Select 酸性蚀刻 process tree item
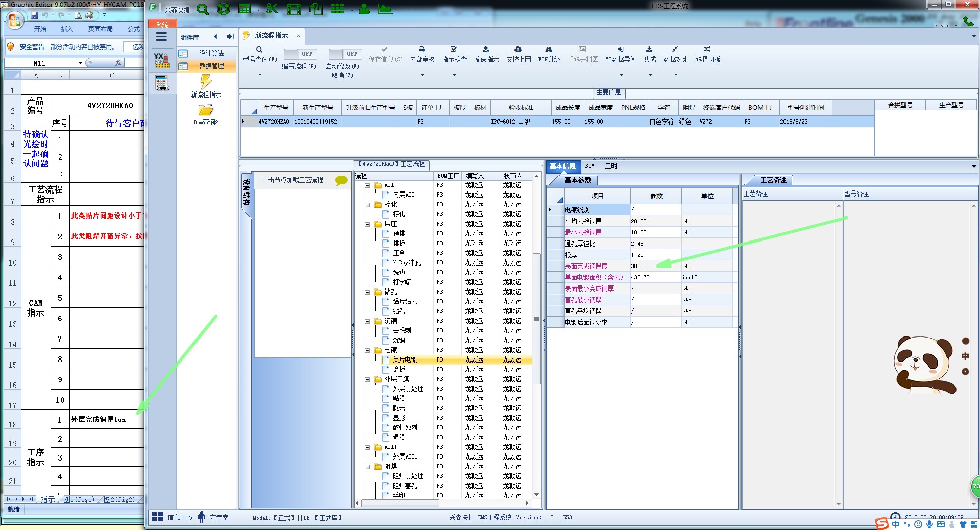 [405, 428]
